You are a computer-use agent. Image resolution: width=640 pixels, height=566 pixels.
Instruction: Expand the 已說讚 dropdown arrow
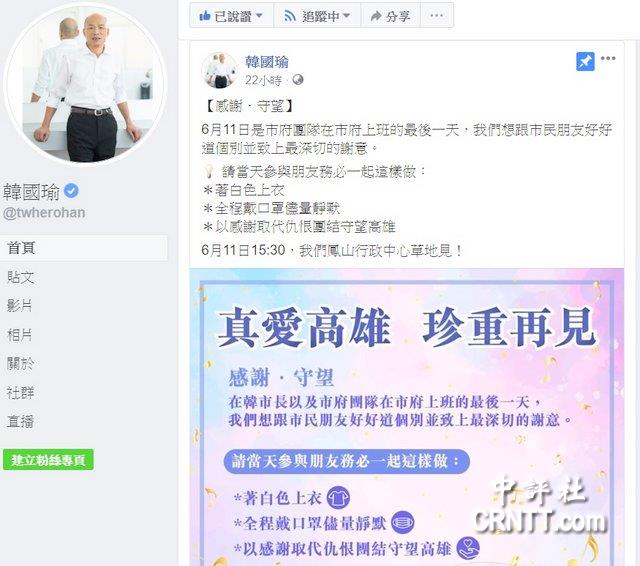(x=259, y=16)
